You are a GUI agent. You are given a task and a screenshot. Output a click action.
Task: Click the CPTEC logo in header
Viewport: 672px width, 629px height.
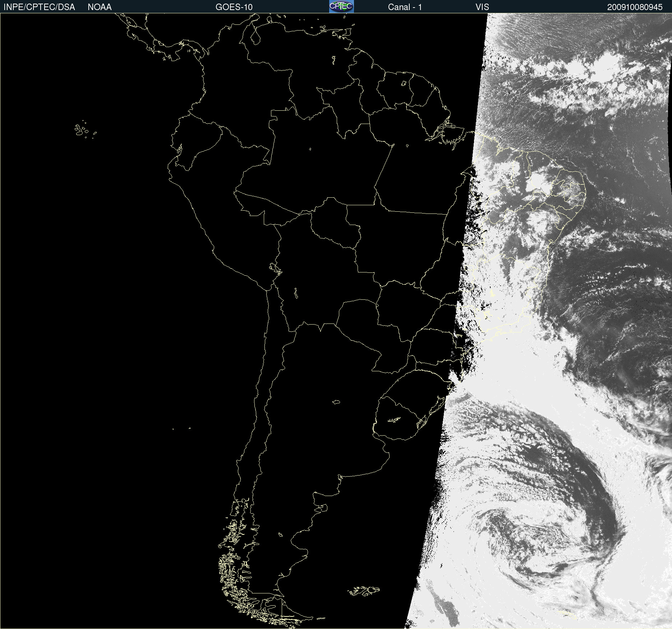click(x=341, y=6)
